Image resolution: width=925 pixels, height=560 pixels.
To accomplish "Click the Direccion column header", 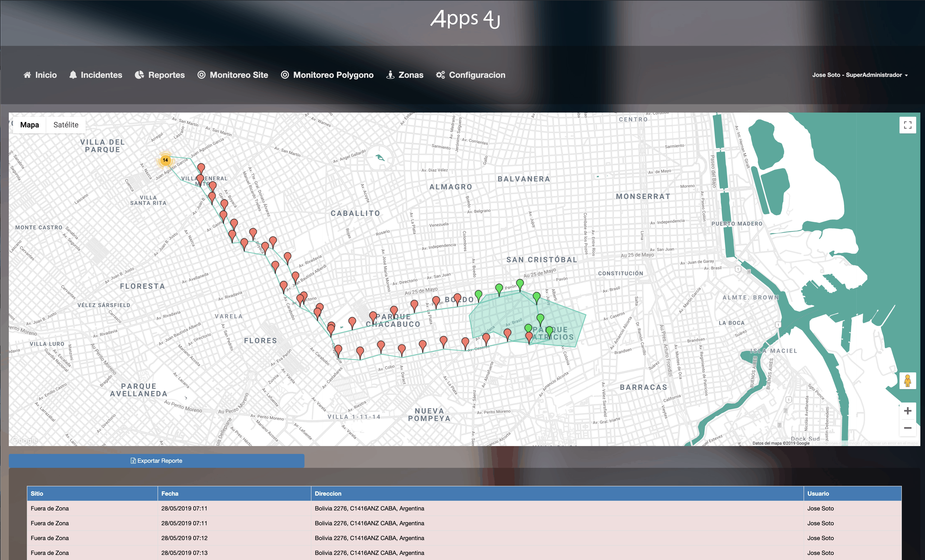I will tap(328, 494).
